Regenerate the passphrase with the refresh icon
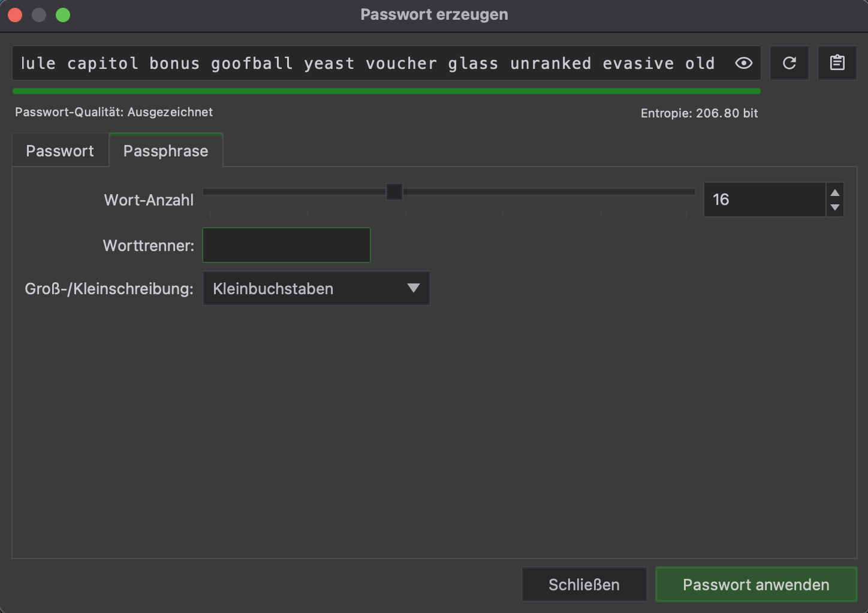This screenshot has width=868, height=613. [789, 63]
